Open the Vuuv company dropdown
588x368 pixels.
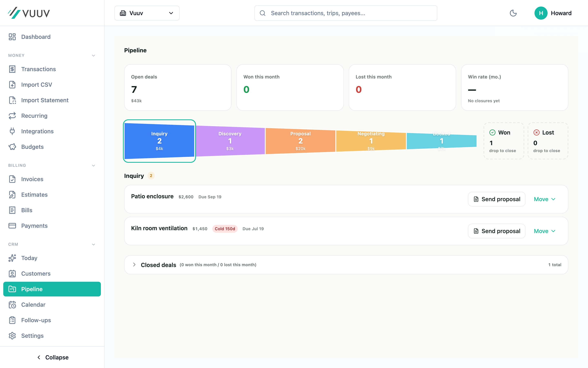pyautogui.click(x=147, y=13)
